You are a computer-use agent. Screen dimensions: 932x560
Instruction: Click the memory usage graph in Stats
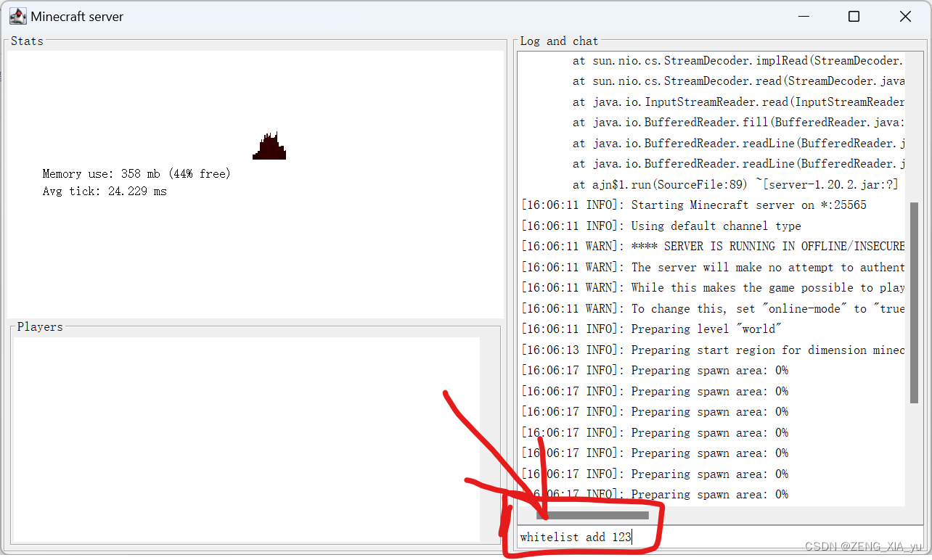[x=269, y=146]
